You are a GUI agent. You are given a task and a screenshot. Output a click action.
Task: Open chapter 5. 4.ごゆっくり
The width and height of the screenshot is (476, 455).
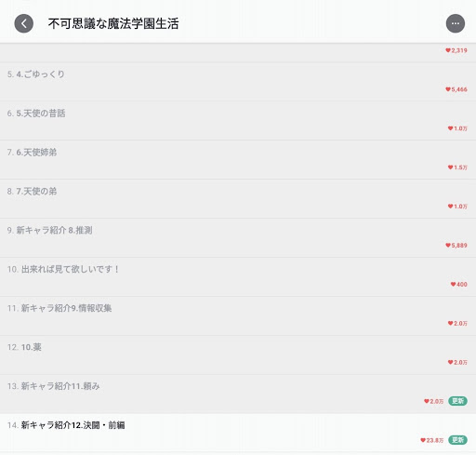tap(238, 82)
